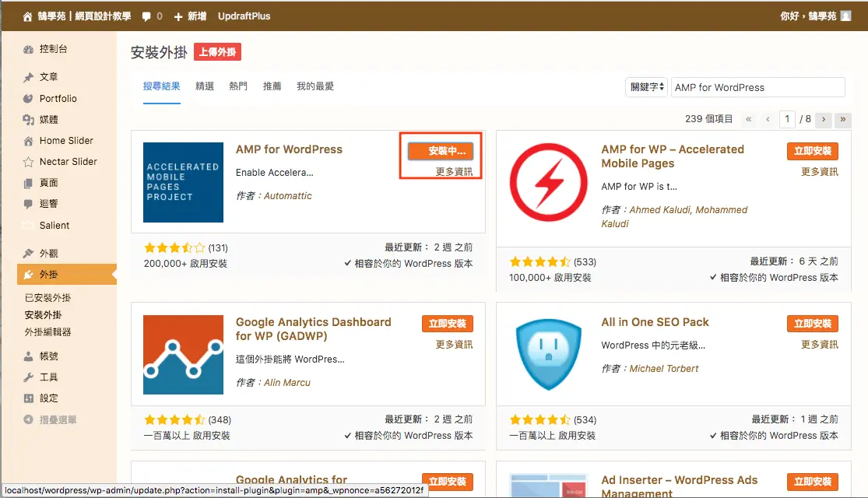Jump to last page with » button

[843, 119]
